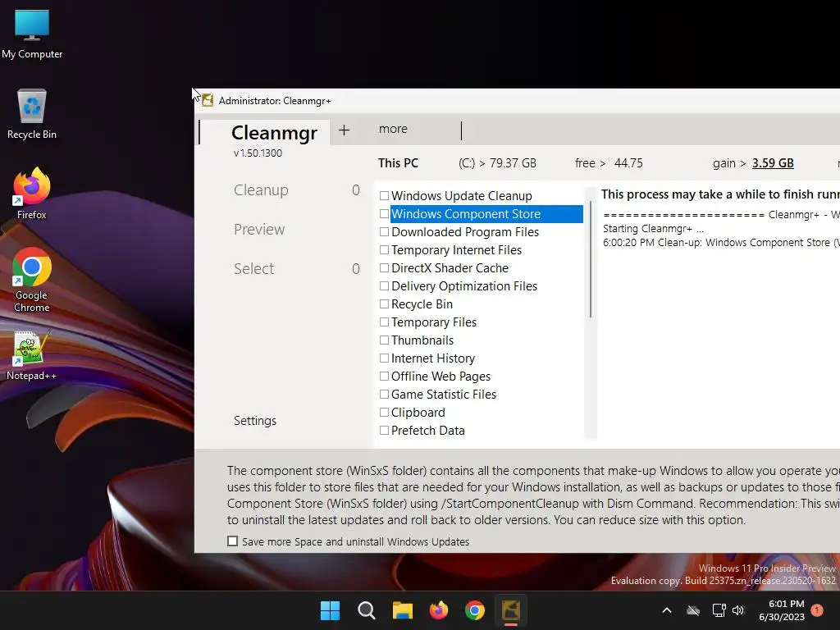This screenshot has width=840, height=630.
Task: Open the Windows Start menu
Action: [x=330, y=610]
